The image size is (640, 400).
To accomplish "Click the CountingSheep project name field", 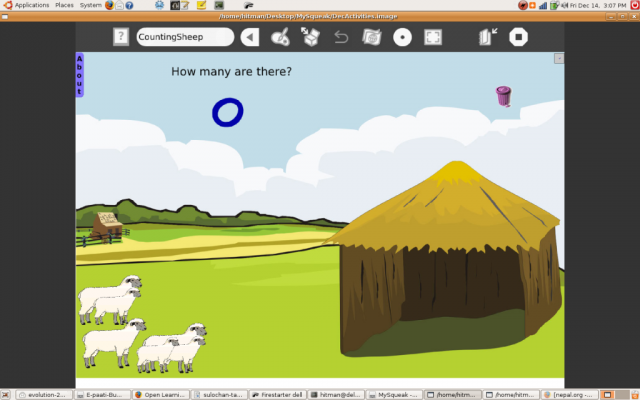I will [184, 37].
